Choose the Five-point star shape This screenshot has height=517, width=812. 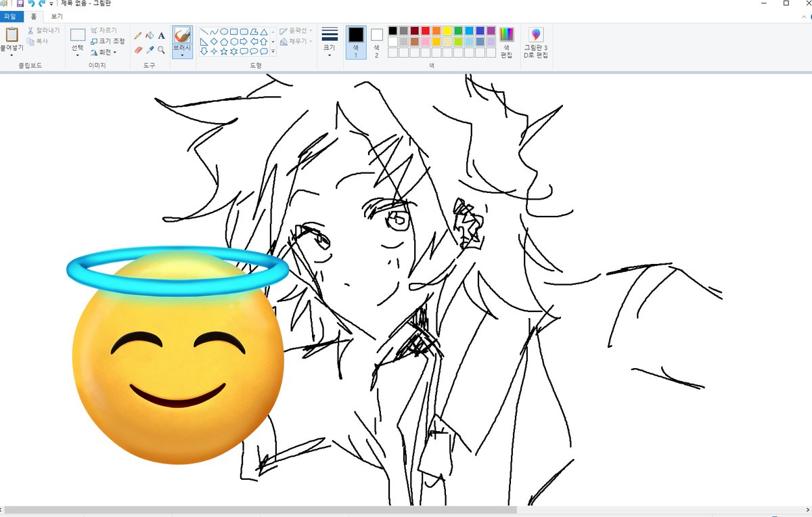[223, 51]
